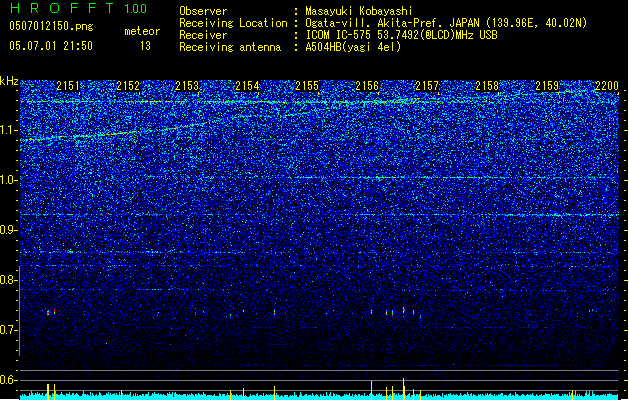Click the 'meteor' label

(142, 31)
